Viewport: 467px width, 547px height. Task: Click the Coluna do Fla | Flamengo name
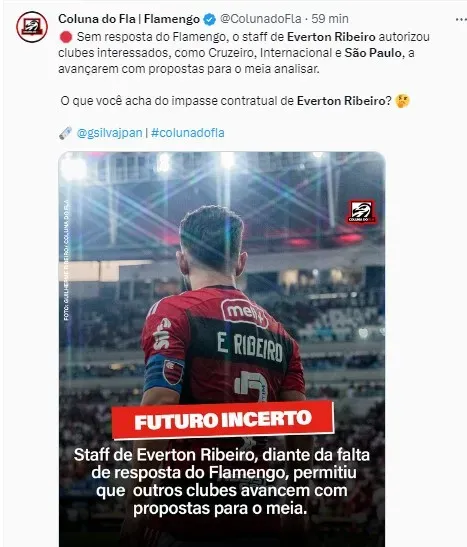[x=129, y=19]
